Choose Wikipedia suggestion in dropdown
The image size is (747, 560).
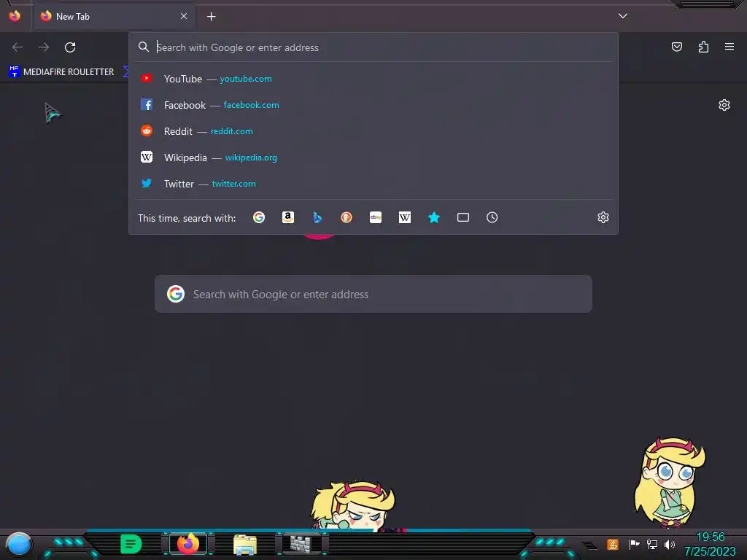(x=373, y=157)
